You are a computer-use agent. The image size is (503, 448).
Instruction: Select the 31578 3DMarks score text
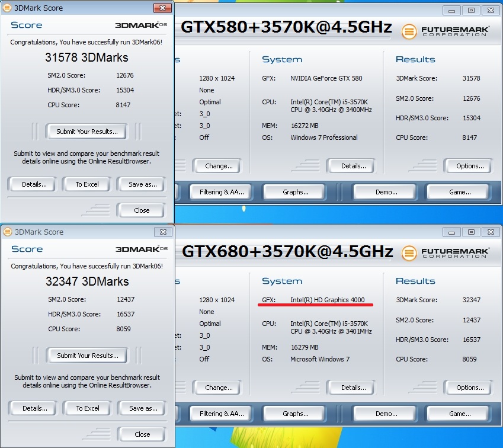click(x=86, y=57)
